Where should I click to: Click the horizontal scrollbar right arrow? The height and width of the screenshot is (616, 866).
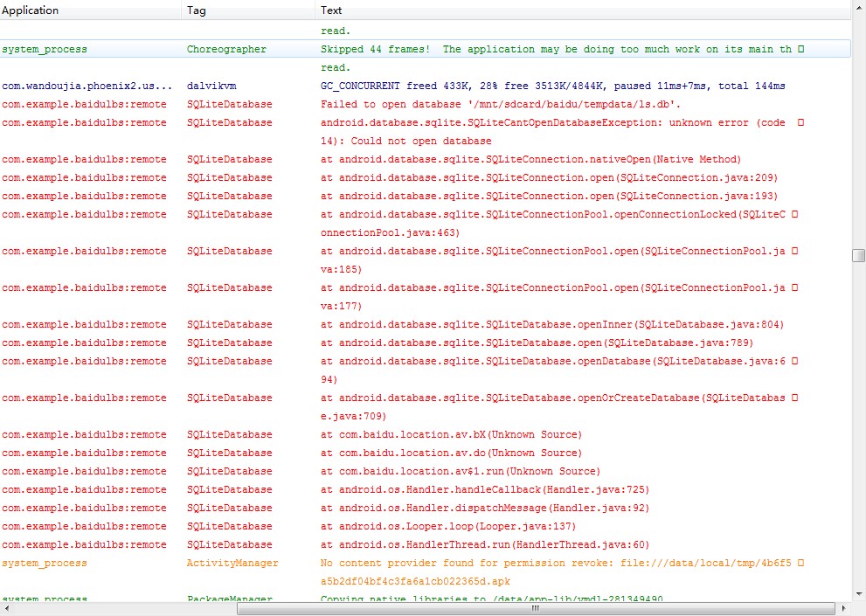(x=843, y=608)
